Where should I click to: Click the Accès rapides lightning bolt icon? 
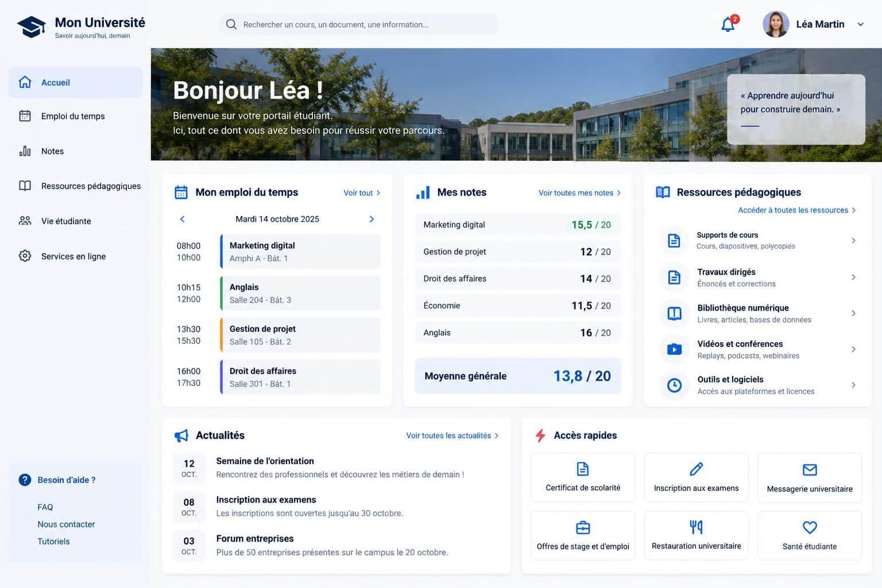[x=540, y=436]
